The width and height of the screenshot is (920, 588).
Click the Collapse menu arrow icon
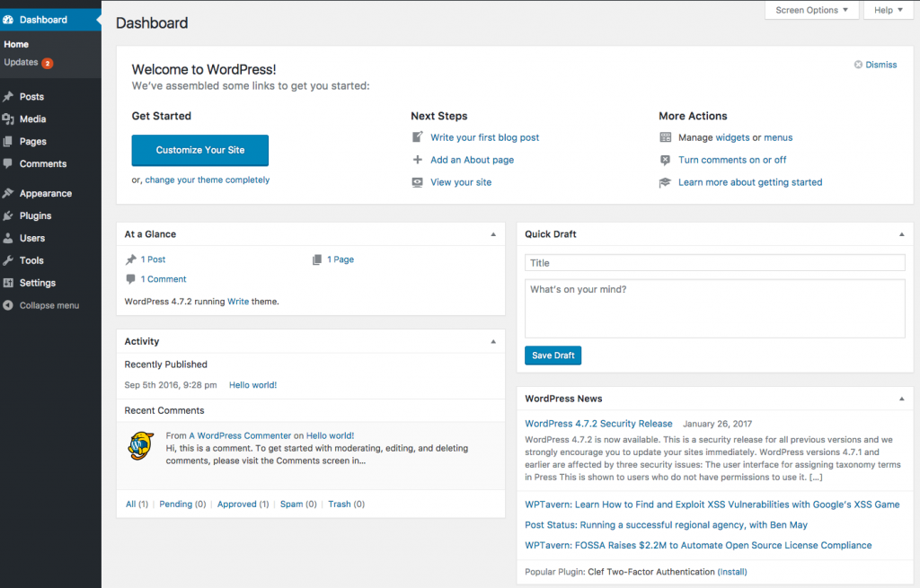(x=8, y=305)
